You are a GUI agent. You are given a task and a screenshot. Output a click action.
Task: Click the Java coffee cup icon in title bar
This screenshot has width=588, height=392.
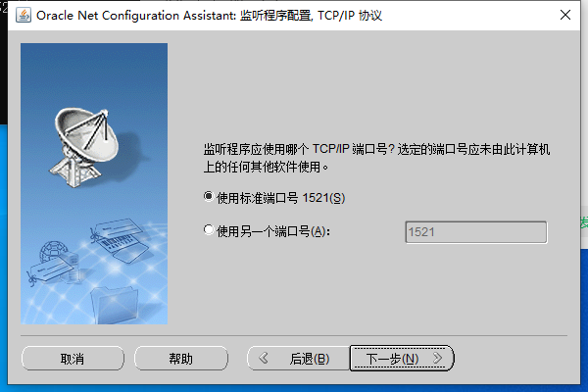[x=24, y=16]
